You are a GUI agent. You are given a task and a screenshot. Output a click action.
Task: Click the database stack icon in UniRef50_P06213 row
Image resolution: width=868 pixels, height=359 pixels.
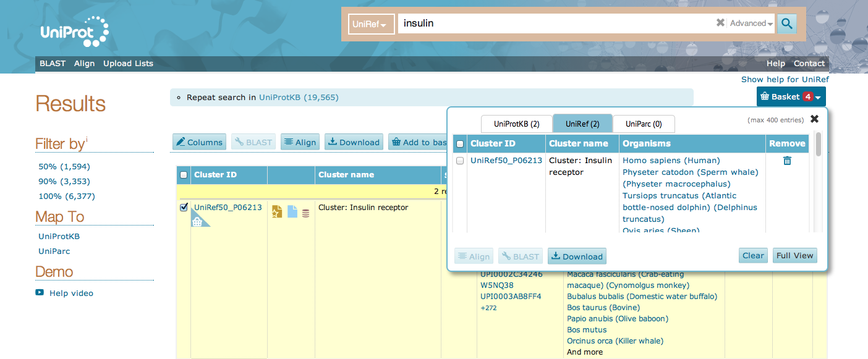(x=306, y=213)
